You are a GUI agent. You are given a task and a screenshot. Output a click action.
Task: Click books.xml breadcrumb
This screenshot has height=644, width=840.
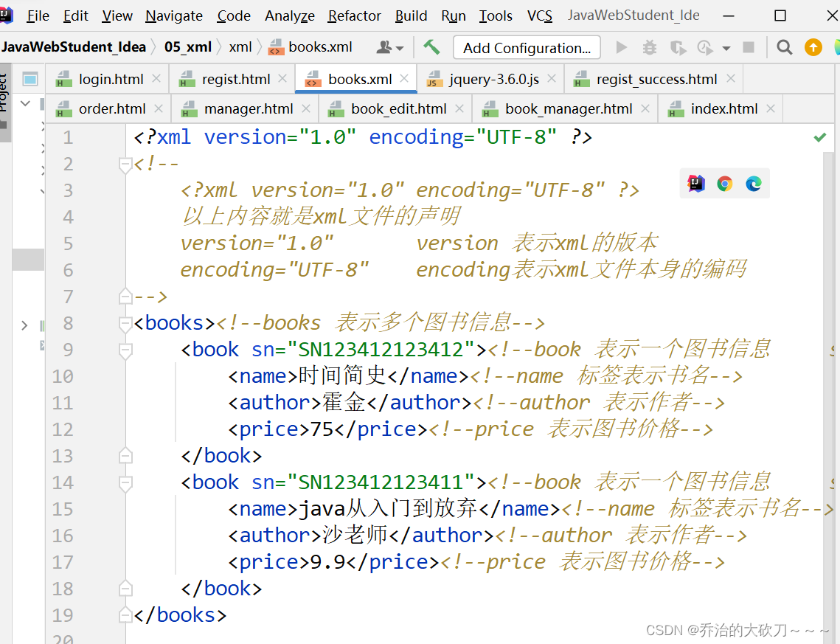(310, 47)
